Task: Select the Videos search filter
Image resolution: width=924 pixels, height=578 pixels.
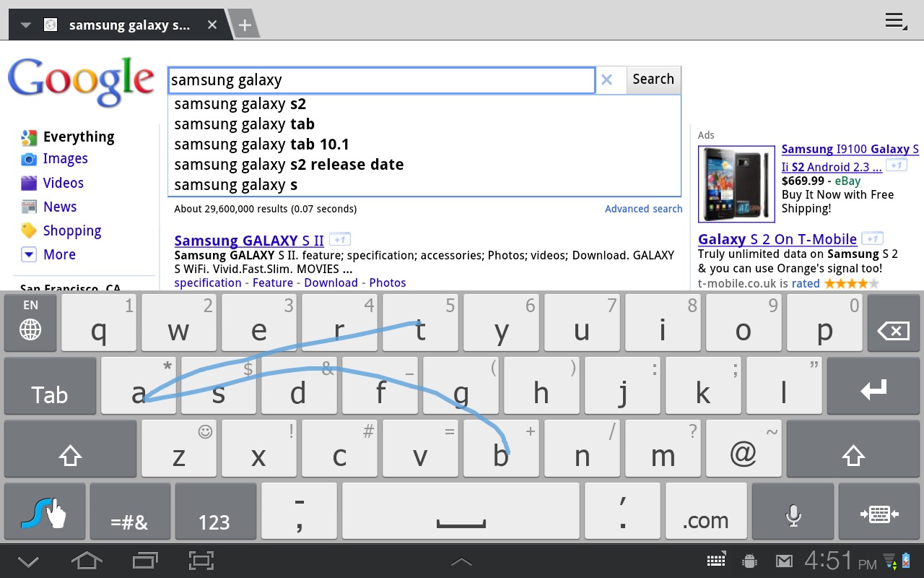Action: point(63,183)
